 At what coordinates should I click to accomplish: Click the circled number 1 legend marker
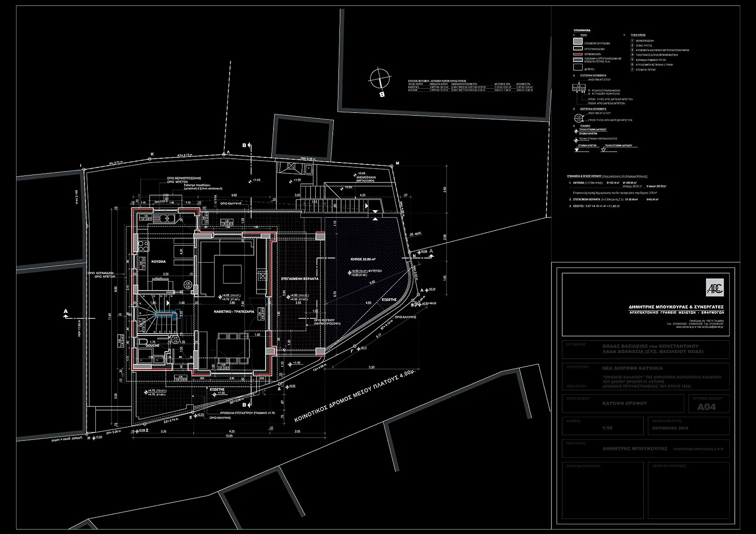click(632, 40)
